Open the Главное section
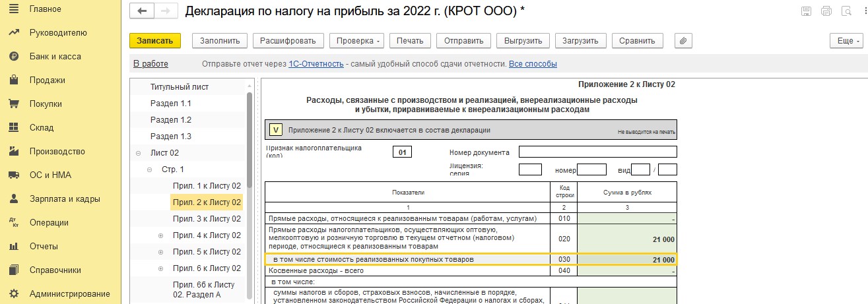 pos(45,9)
